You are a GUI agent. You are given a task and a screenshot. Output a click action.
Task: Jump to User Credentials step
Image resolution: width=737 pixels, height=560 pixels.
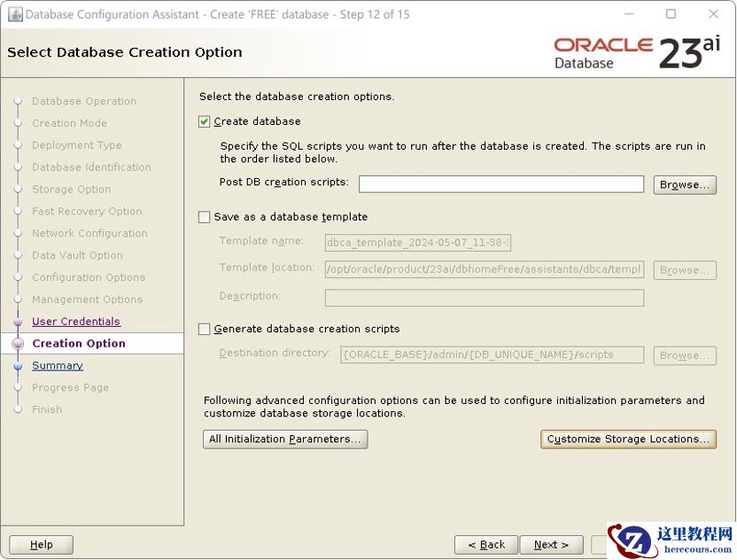(x=76, y=322)
